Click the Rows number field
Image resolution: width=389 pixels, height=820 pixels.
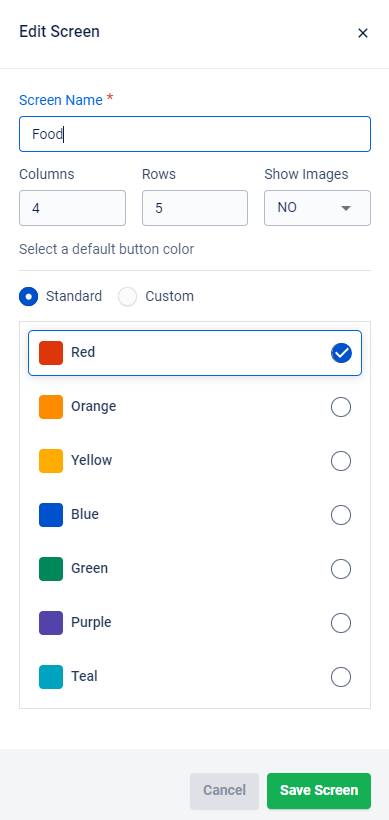(x=195, y=208)
